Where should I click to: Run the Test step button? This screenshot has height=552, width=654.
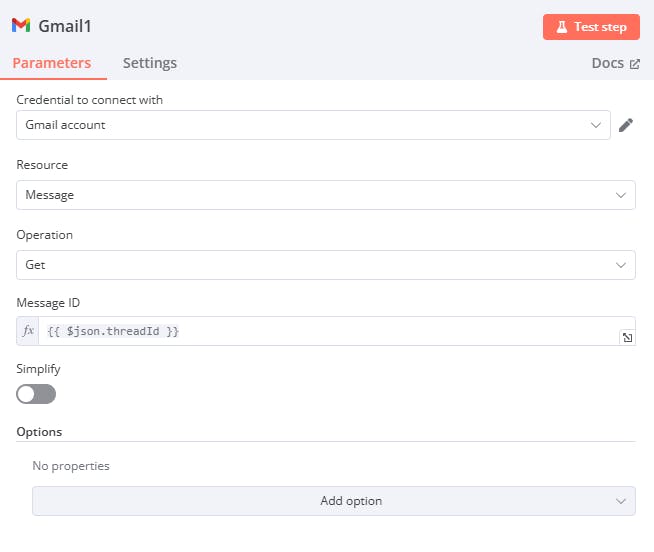591,27
